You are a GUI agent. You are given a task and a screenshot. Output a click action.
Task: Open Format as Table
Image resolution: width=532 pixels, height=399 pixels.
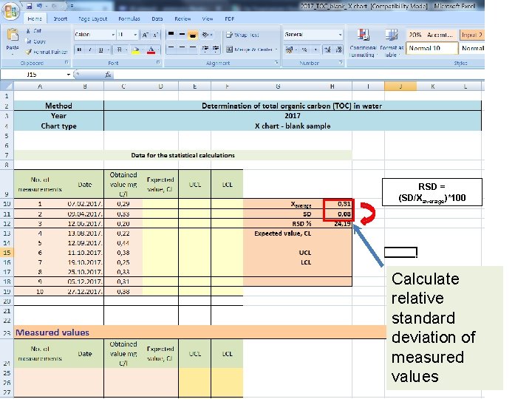click(391, 43)
